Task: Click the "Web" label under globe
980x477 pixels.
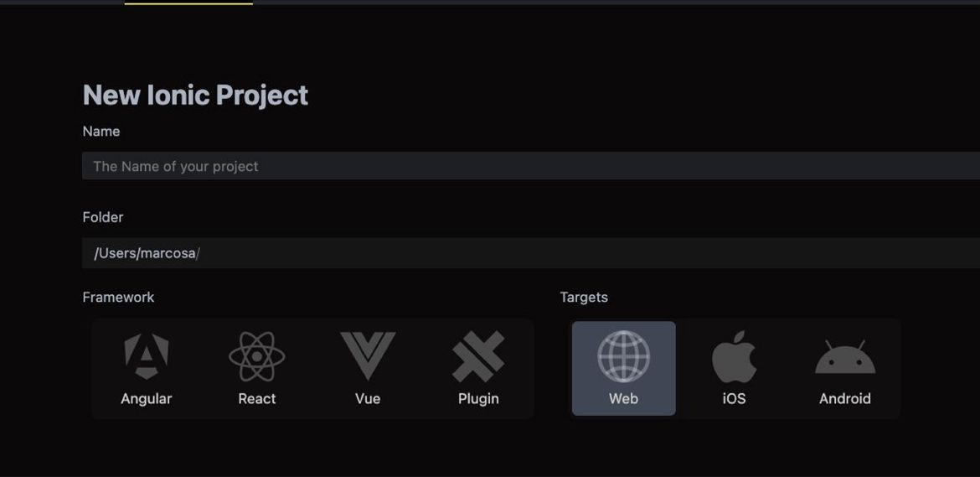Action: click(624, 399)
